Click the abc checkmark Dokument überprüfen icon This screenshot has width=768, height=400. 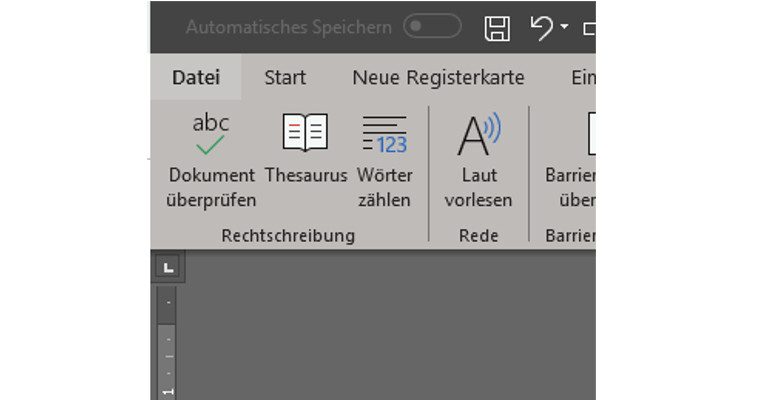coord(211,135)
